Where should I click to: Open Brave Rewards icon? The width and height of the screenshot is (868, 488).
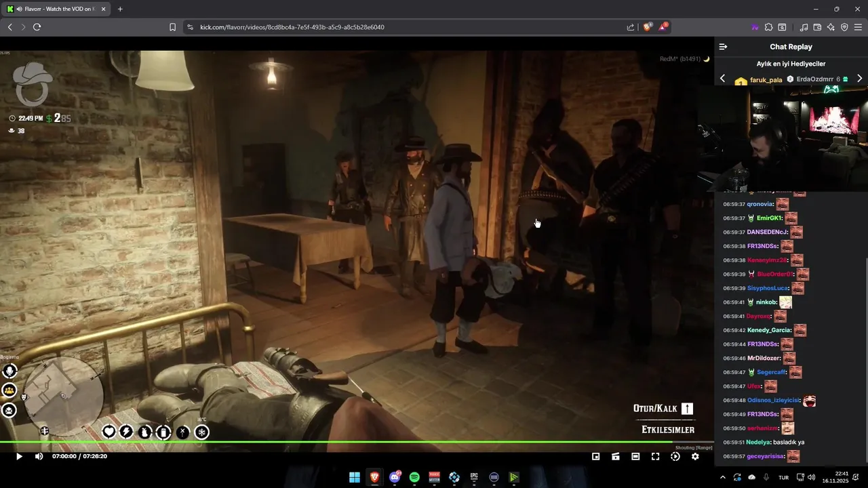click(663, 27)
